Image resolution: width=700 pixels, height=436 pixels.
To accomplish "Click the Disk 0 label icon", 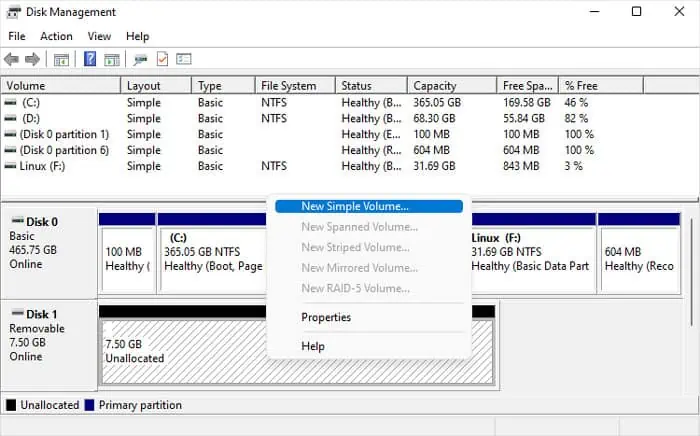I will tap(17, 220).
